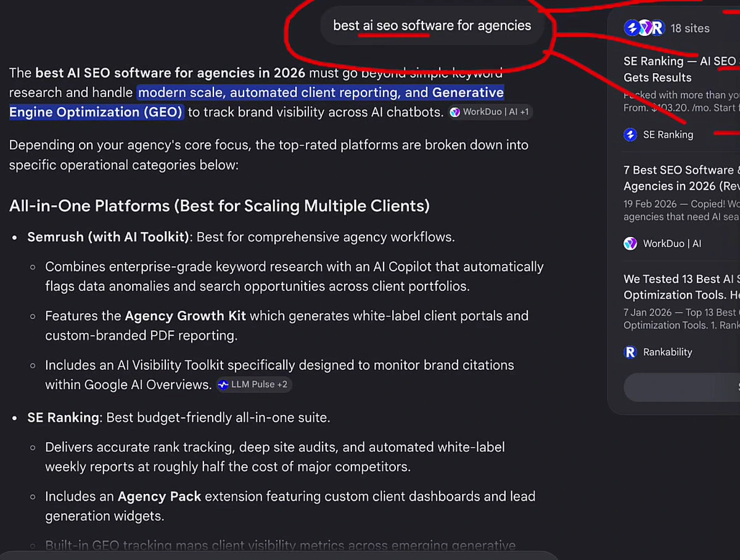
Task: Click the WorkDuo | AI source name in sidebar
Action: tap(672, 244)
